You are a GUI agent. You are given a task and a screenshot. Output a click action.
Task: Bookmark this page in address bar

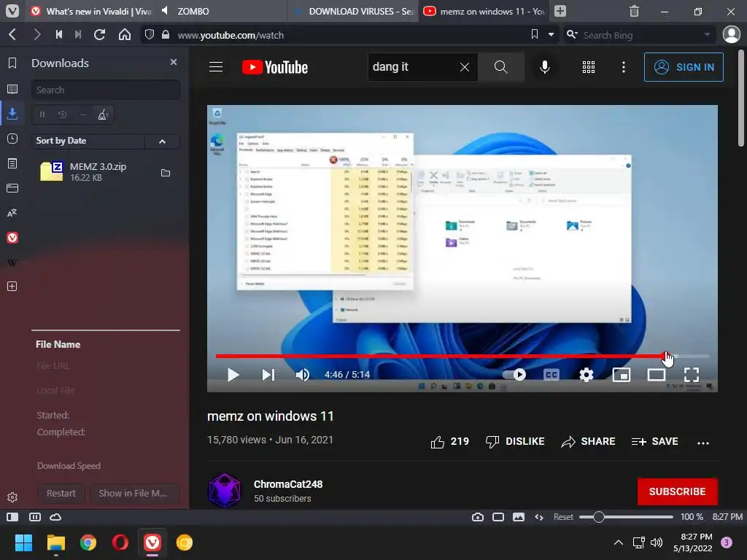click(535, 35)
